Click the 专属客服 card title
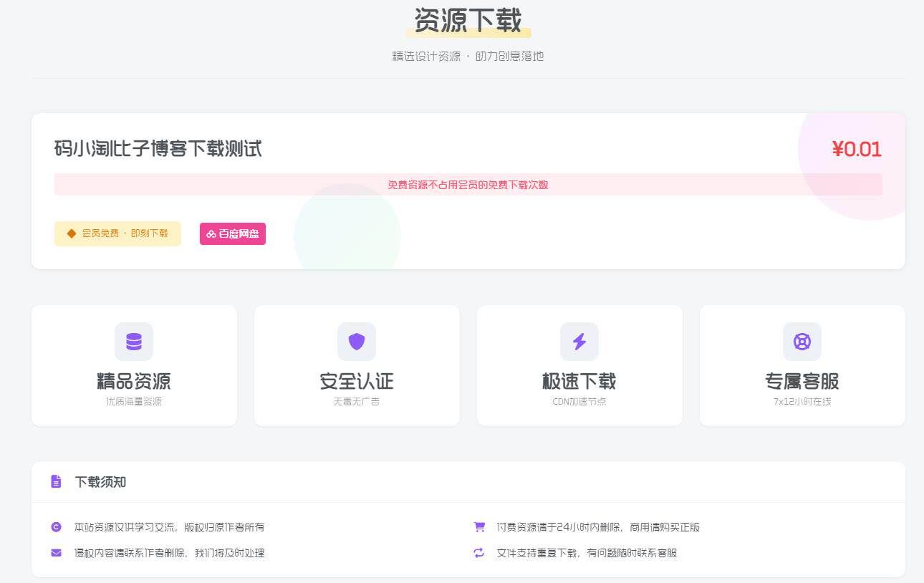Screen dimensions: 924x583 (802, 381)
